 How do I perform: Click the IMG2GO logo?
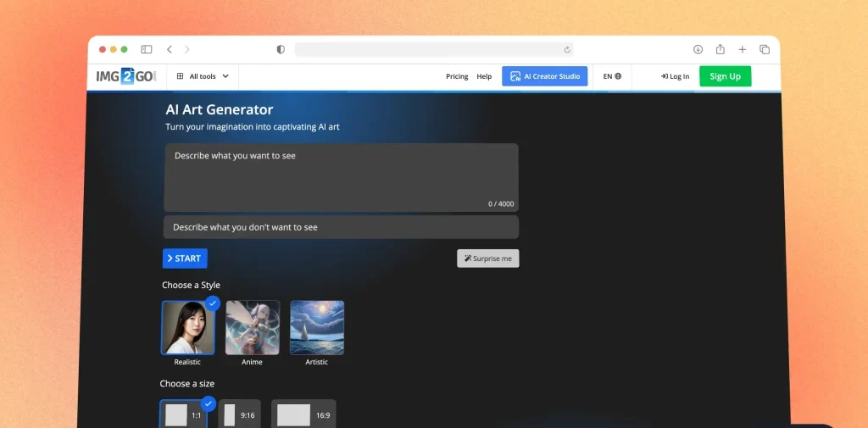click(x=125, y=76)
